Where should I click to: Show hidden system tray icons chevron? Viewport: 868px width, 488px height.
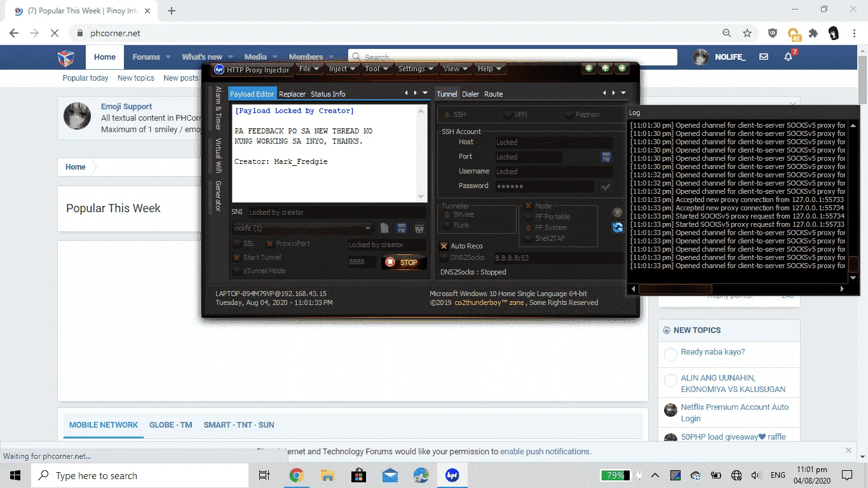click(x=655, y=475)
